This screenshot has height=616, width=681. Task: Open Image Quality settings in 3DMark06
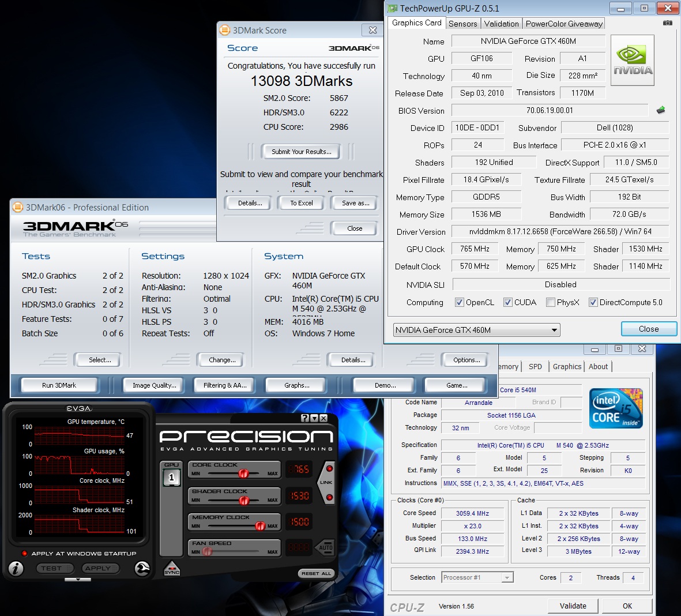coord(154,385)
